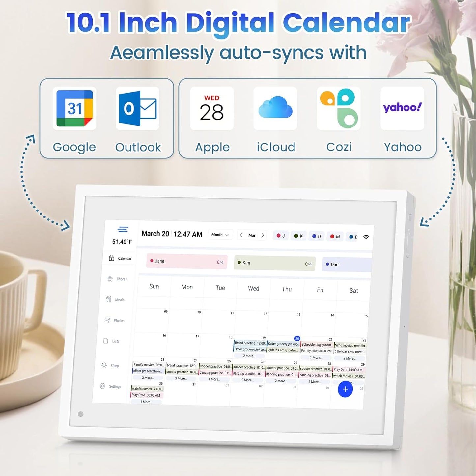This screenshot has height=476, width=476.
Task: Tap the blue plus add-event button
Action: point(345,389)
